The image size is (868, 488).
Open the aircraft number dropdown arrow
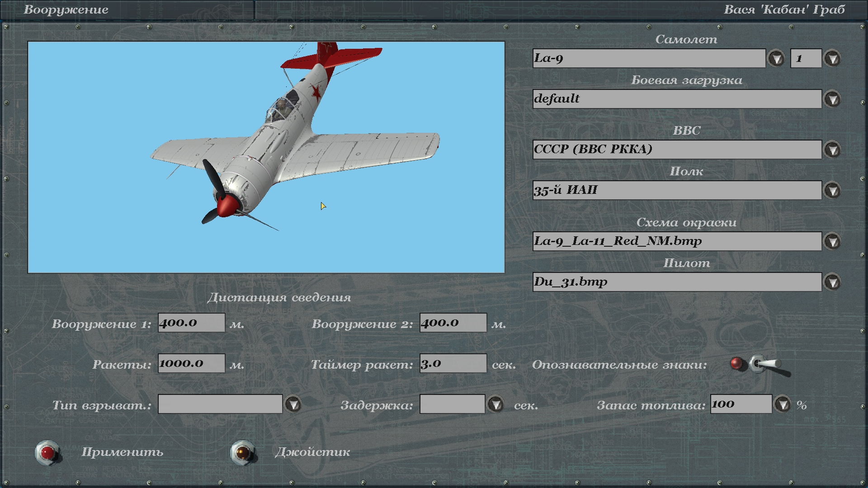point(832,59)
